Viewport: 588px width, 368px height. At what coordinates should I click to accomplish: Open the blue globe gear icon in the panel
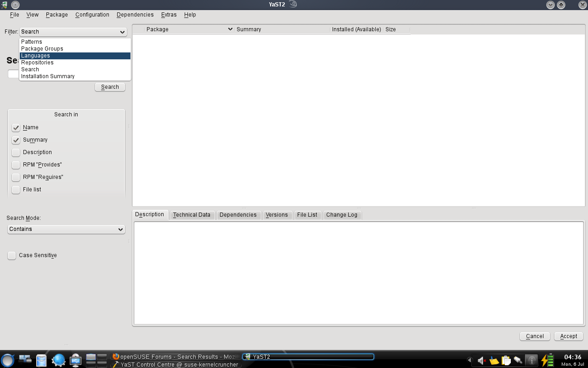pos(59,360)
